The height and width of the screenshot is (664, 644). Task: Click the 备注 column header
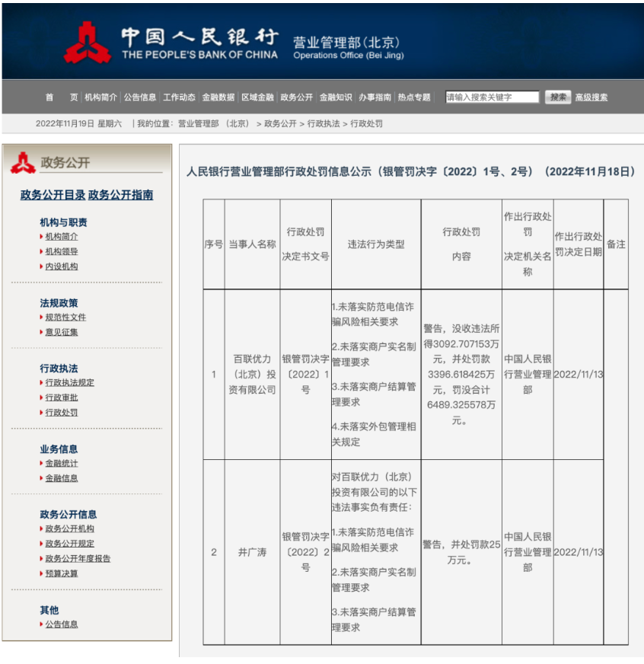tap(616, 244)
